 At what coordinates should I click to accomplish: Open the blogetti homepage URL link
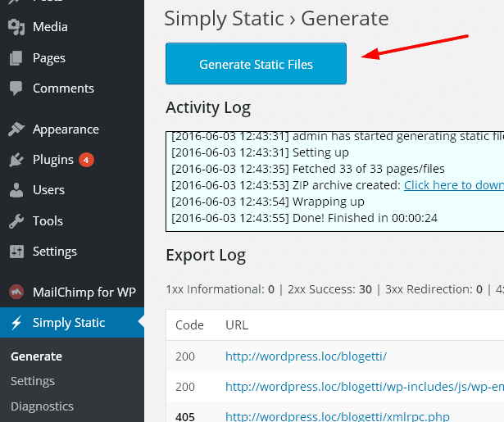pyautogui.click(x=306, y=356)
